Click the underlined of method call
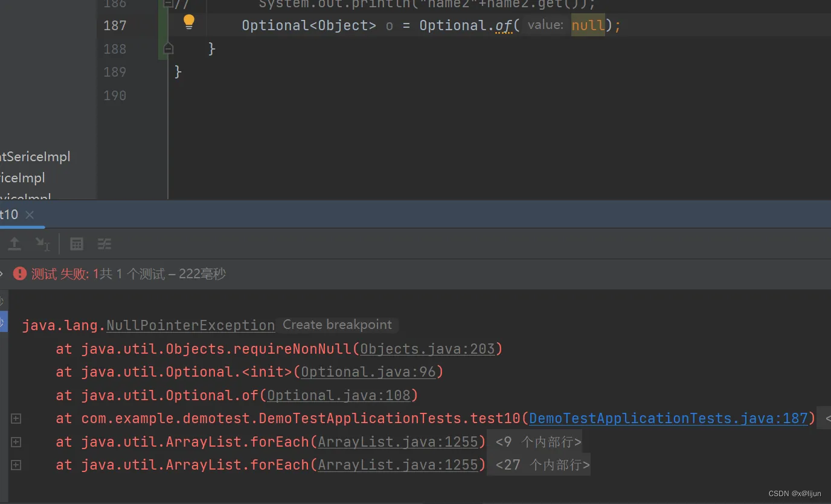The height and width of the screenshot is (504, 831). pos(504,25)
